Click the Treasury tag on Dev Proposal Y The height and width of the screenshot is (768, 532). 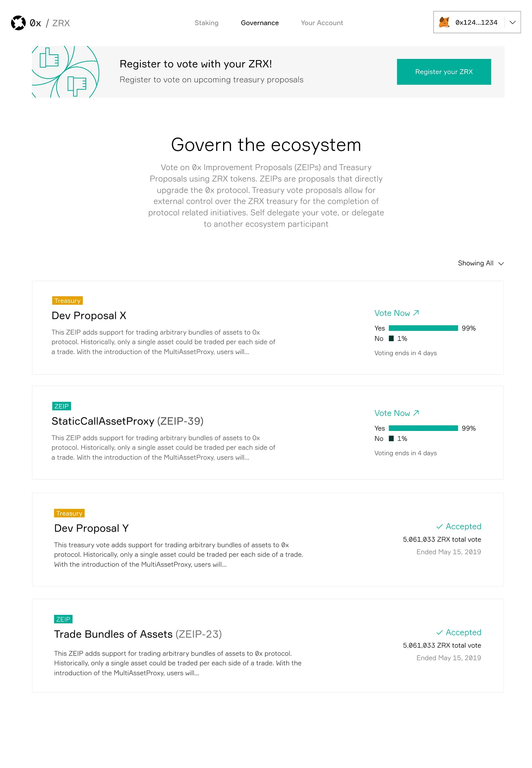pyautogui.click(x=69, y=513)
